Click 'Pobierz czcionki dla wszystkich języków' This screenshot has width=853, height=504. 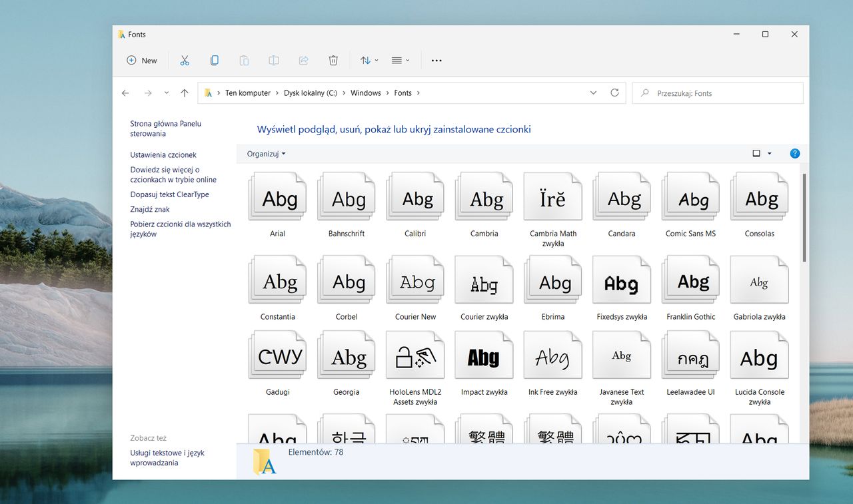[181, 228]
